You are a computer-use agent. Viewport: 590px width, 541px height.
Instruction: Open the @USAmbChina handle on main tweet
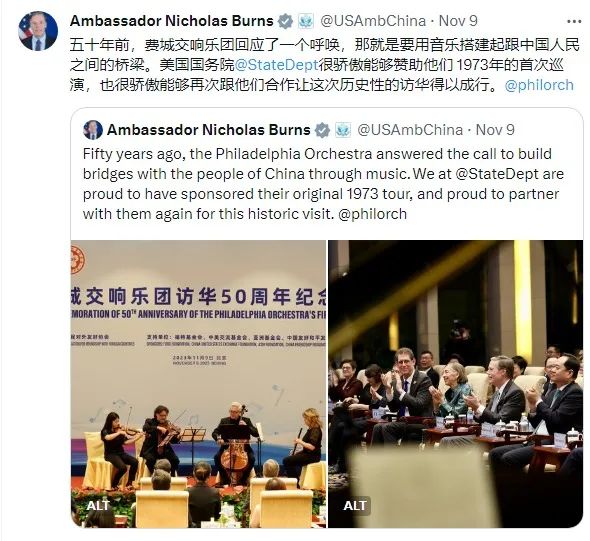(373, 21)
